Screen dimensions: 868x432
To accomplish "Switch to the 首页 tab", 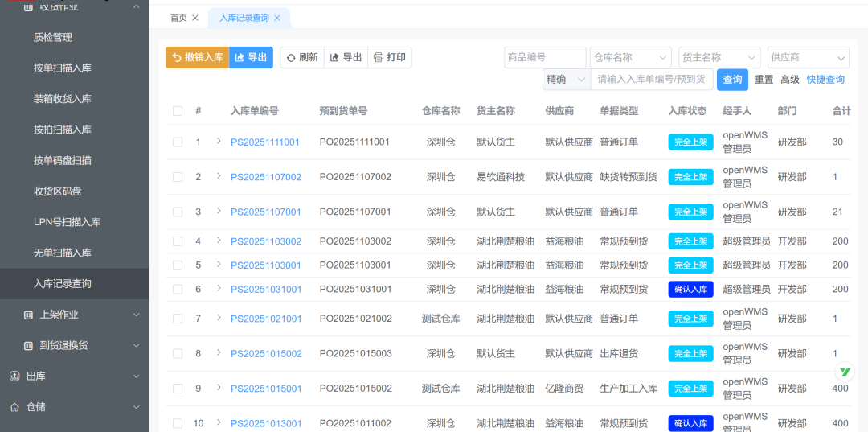I will [x=178, y=18].
